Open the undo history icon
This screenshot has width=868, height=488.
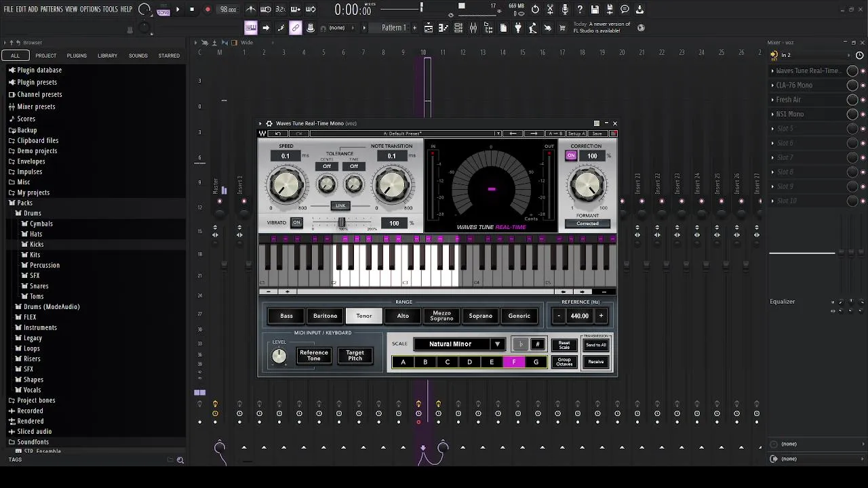tap(535, 9)
